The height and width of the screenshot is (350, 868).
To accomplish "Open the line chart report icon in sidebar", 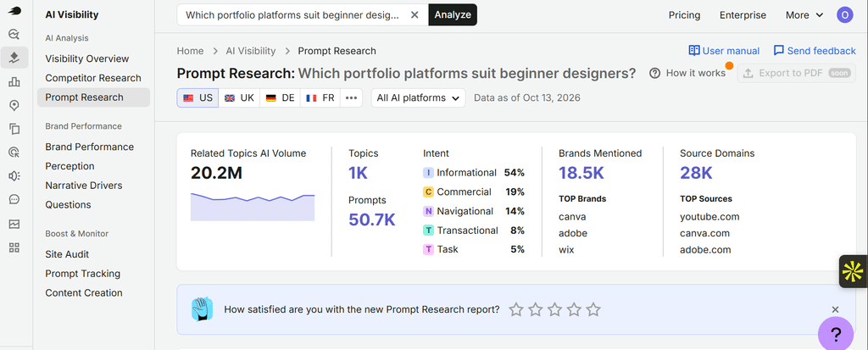I will [x=14, y=224].
